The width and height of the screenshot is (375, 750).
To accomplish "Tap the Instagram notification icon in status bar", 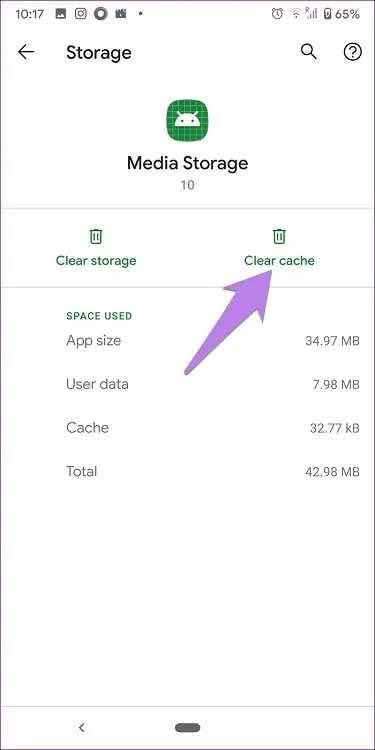I will tap(81, 14).
